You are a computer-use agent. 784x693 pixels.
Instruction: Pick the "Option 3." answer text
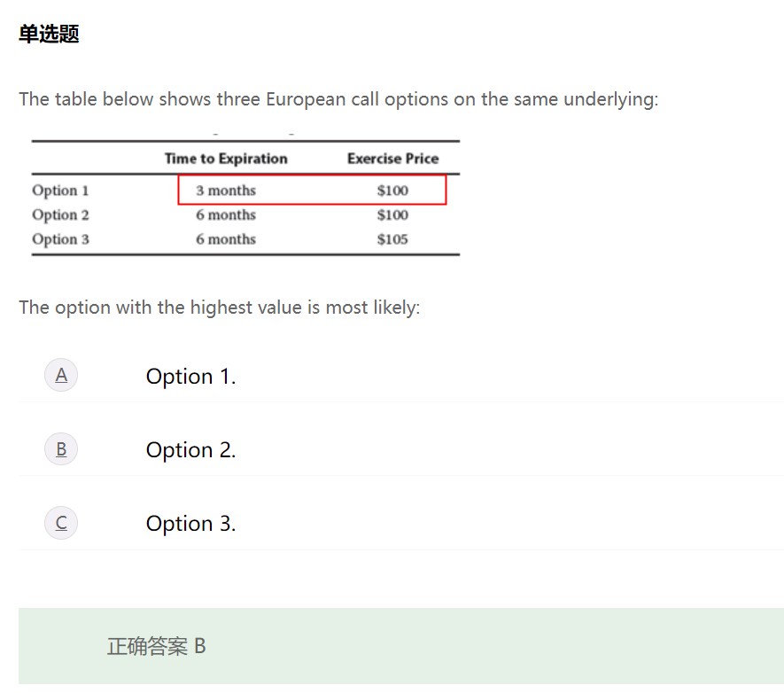pos(190,524)
